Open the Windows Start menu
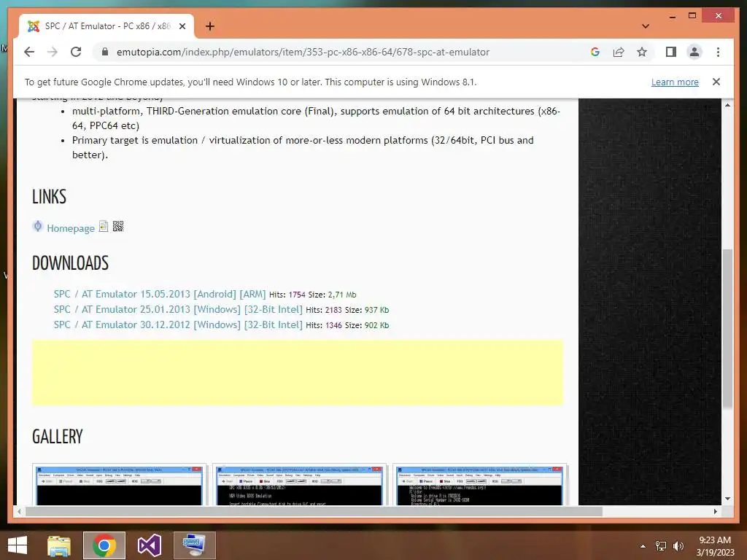 [x=18, y=545]
